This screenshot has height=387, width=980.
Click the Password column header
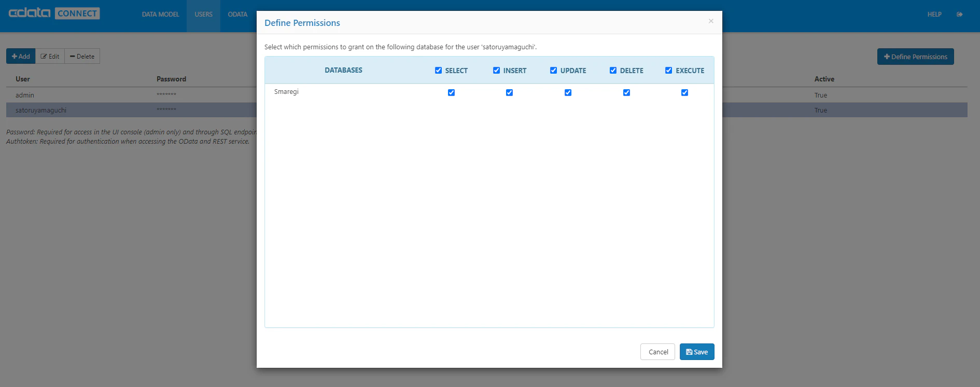coord(171,79)
